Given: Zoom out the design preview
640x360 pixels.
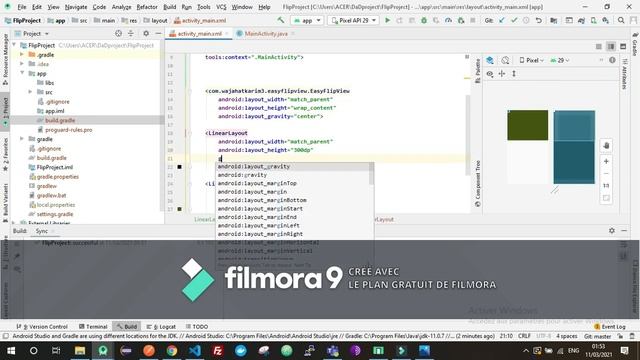Looking at the screenshot, I should [x=606, y=174].
